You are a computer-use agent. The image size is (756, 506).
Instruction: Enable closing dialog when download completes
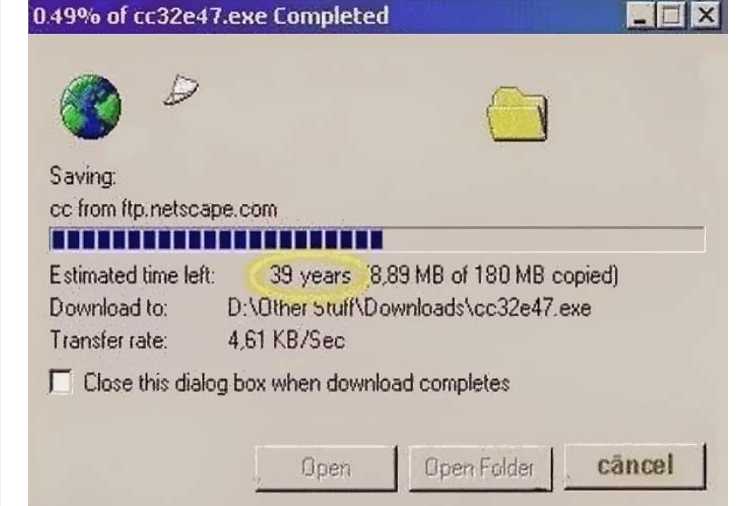coord(61,382)
